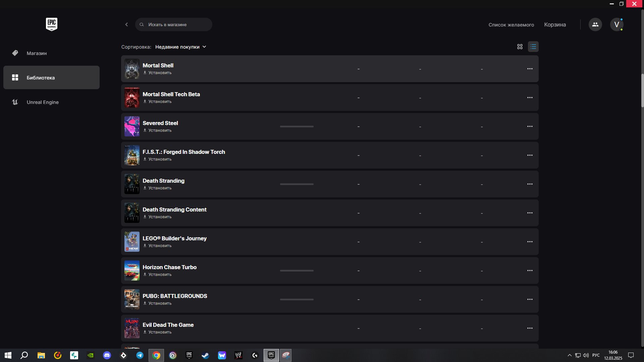Viewport: 644px width, 362px height.
Task: Open Telegram from the taskbar
Action: (x=140, y=355)
